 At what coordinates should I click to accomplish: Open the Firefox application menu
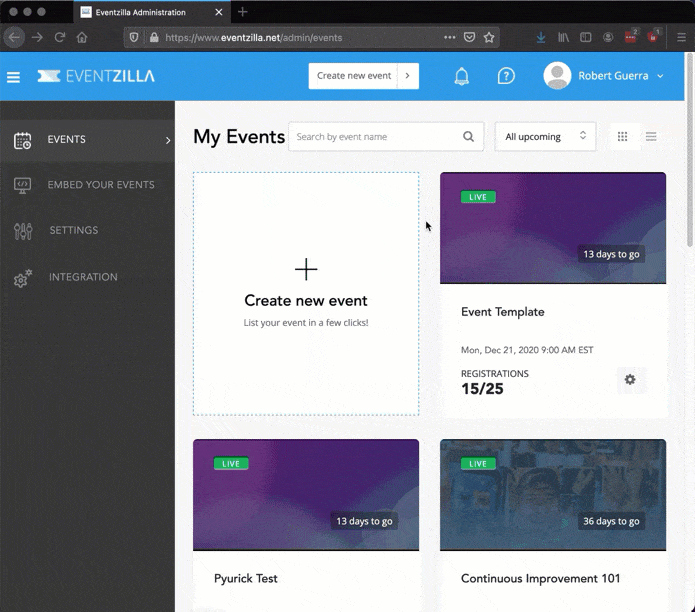(682, 38)
